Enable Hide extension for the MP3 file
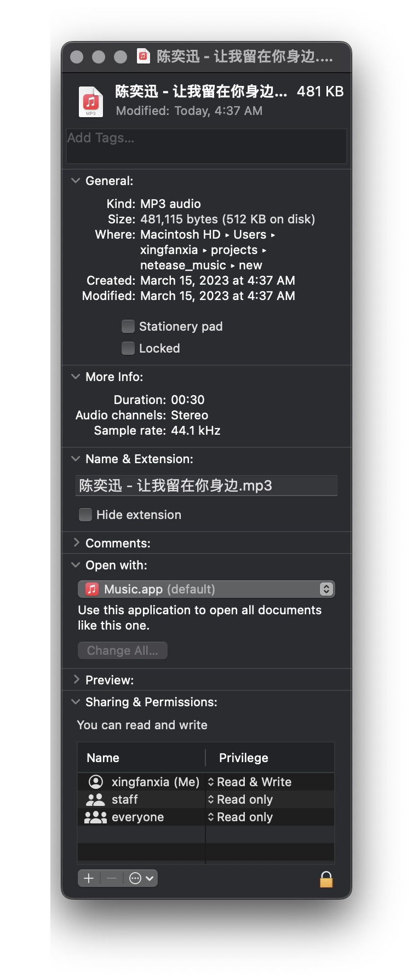 pos(85,515)
